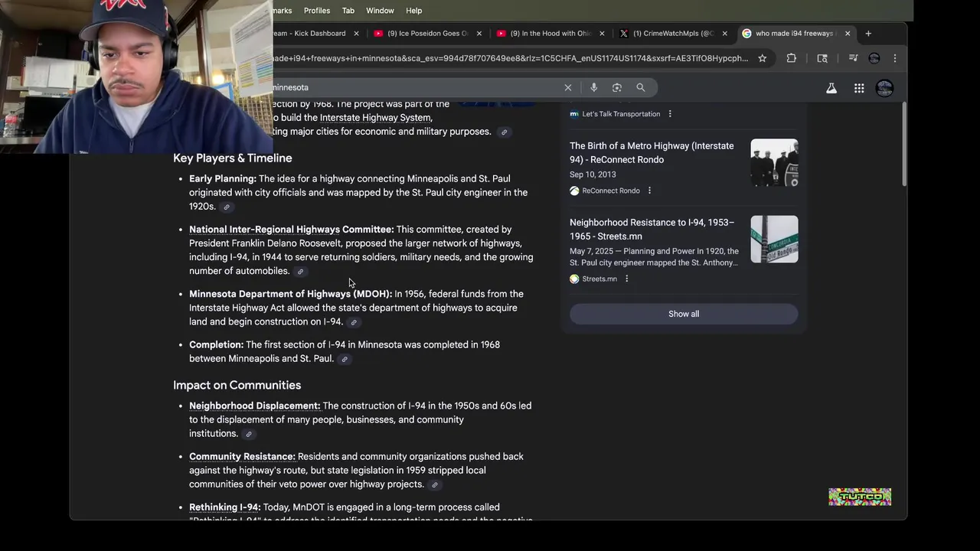Open the Google account avatar menu
Screen dimensions: 980x551
(884, 88)
